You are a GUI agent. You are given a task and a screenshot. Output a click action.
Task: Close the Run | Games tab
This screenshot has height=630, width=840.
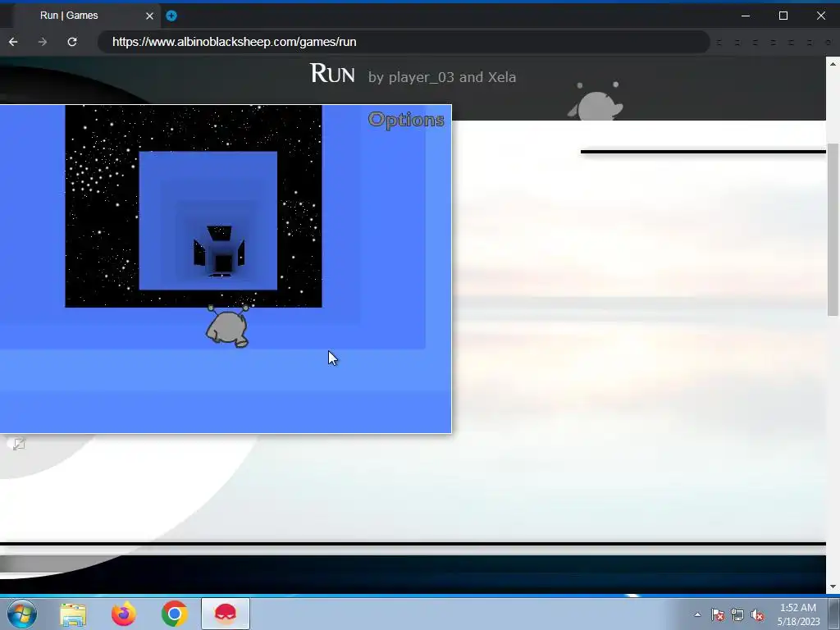[x=149, y=16]
